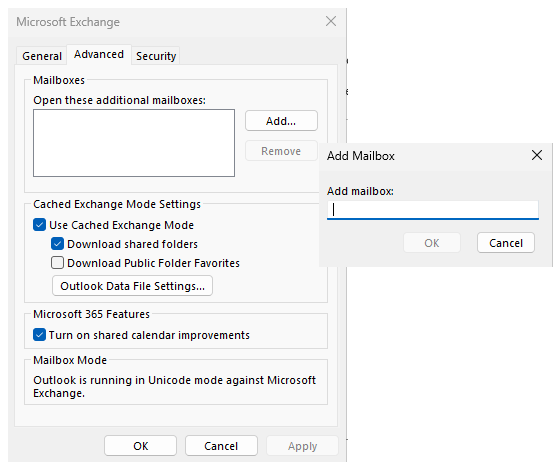Uncheck Download shared folders option
The height and width of the screenshot is (462, 557).
(x=57, y=244)
